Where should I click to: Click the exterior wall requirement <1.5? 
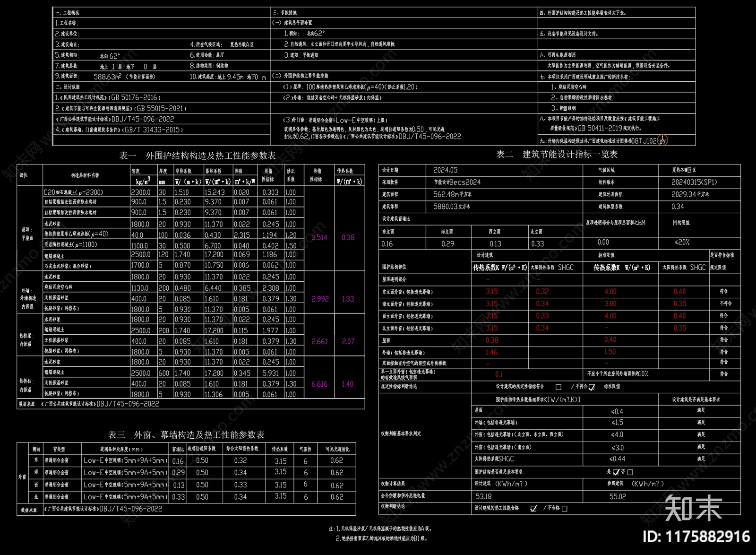click(618, 422)
